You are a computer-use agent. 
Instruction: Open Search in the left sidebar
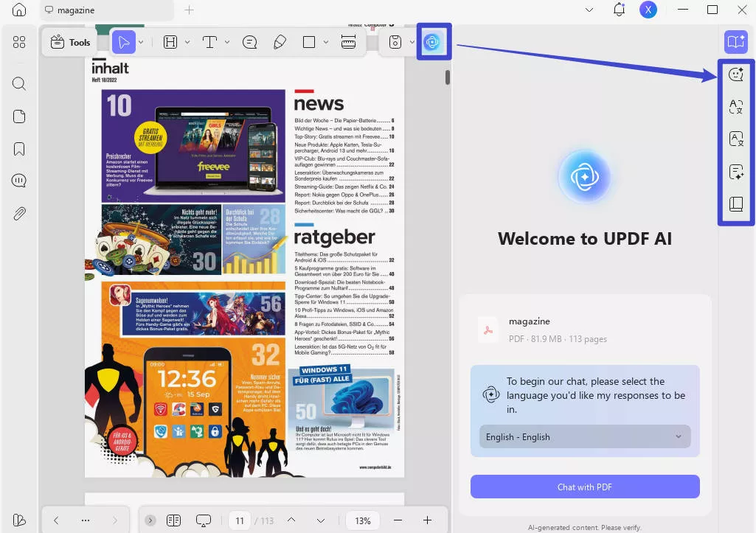pos(19,83)
